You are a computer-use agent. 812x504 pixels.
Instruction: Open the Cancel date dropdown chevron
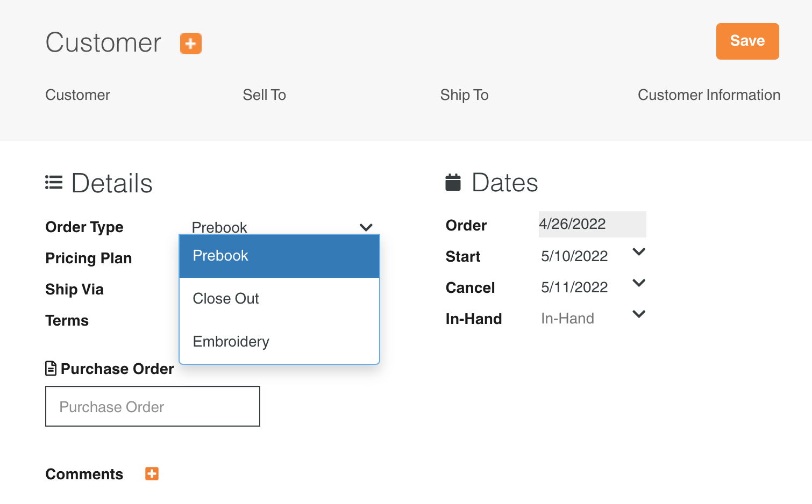639,283
